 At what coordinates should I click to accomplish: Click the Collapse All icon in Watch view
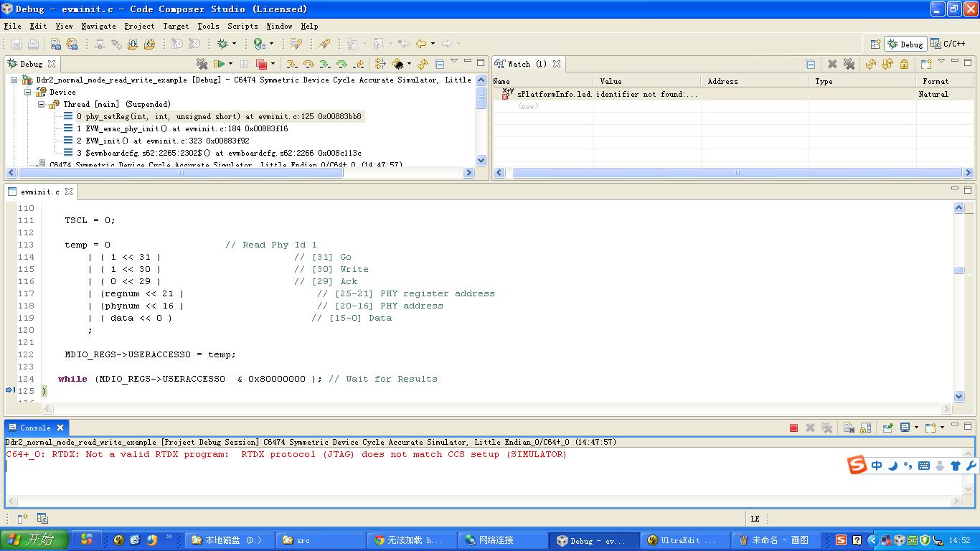click(810, 65)
